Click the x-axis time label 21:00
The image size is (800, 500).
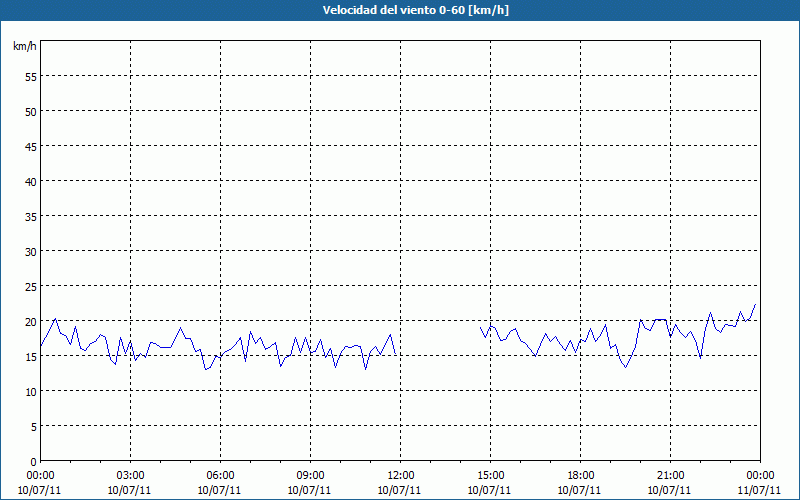point(670,476)
